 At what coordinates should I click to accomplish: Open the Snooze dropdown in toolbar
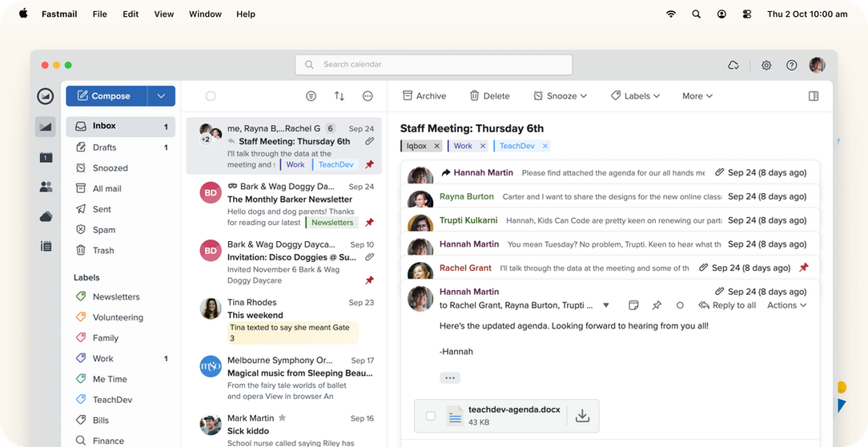click(561, 96)
